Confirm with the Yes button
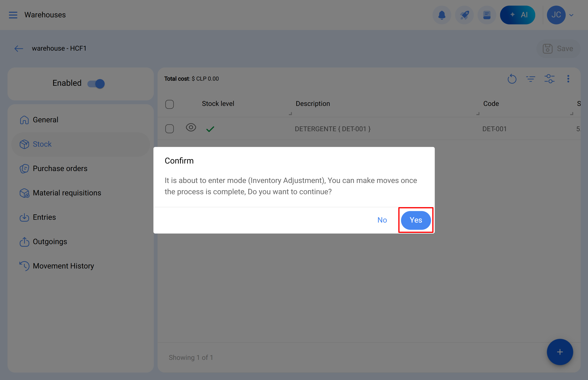Image resolution: width=588 pixels, height=380 pixels. point(416,220)
